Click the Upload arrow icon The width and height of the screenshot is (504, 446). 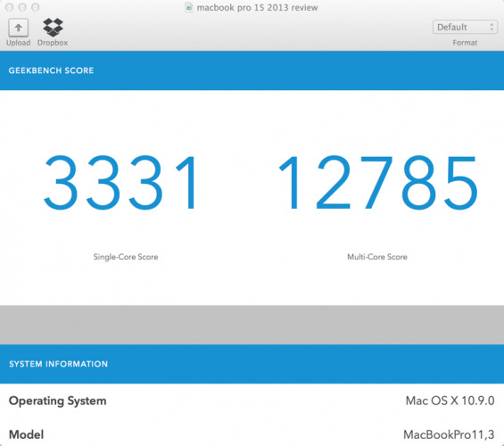(19, 28)
